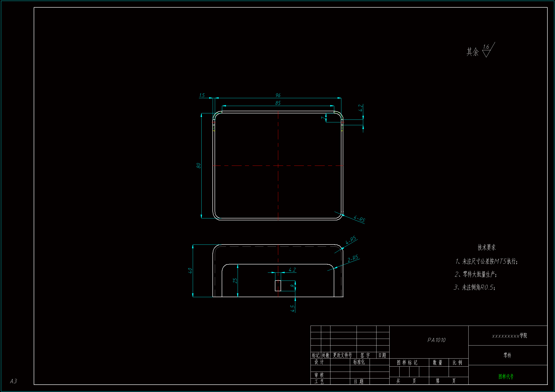555x392 pixels.
Task: Click the 零件 part name cell
Action: [507, 355]
